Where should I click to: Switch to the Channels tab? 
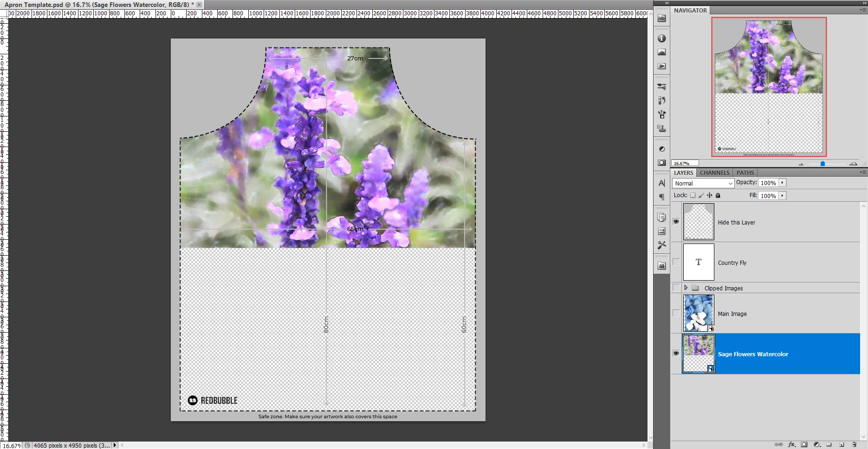pos(714,173)
